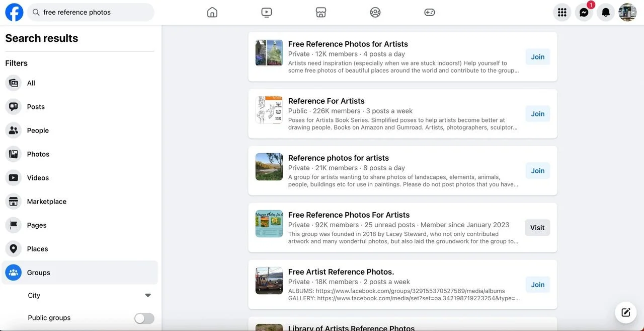Select the Pages flag filter icon
This screenshot has height=331, width=644.
tap(14, 225)
